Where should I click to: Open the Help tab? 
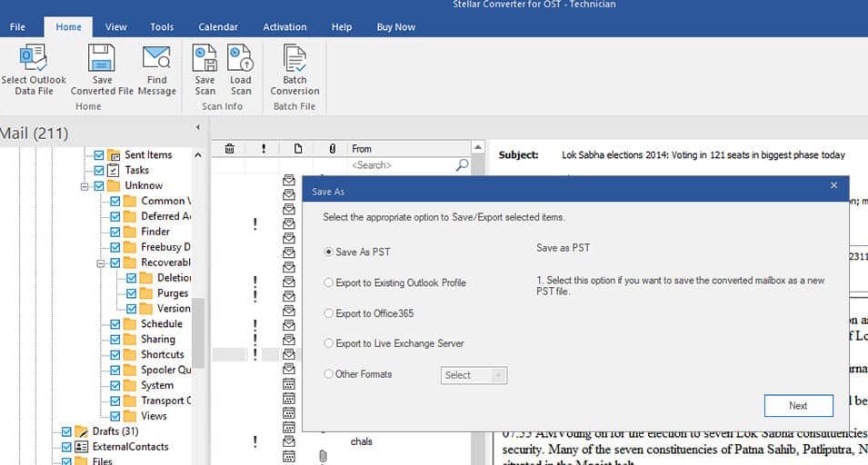(x=342, y=26)
